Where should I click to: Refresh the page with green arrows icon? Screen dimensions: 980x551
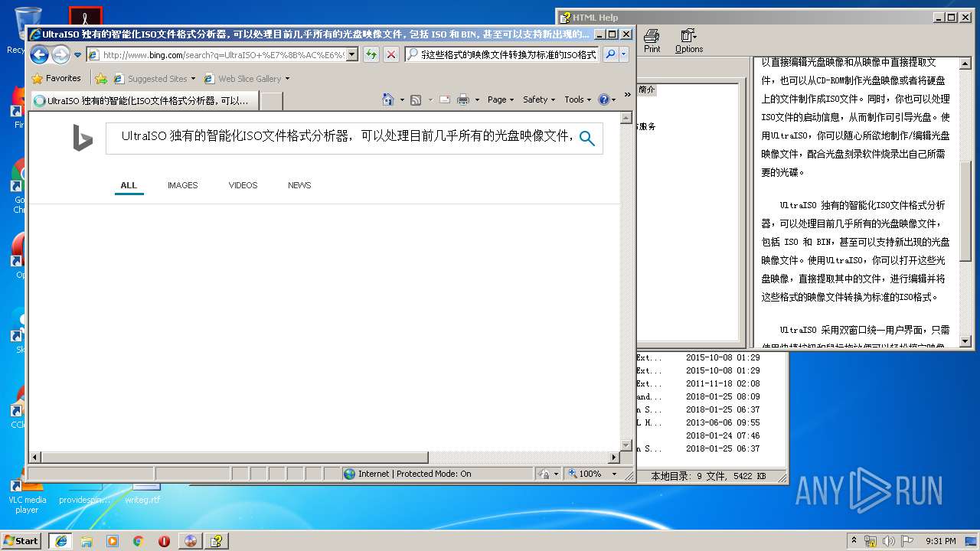click(371, 54)
